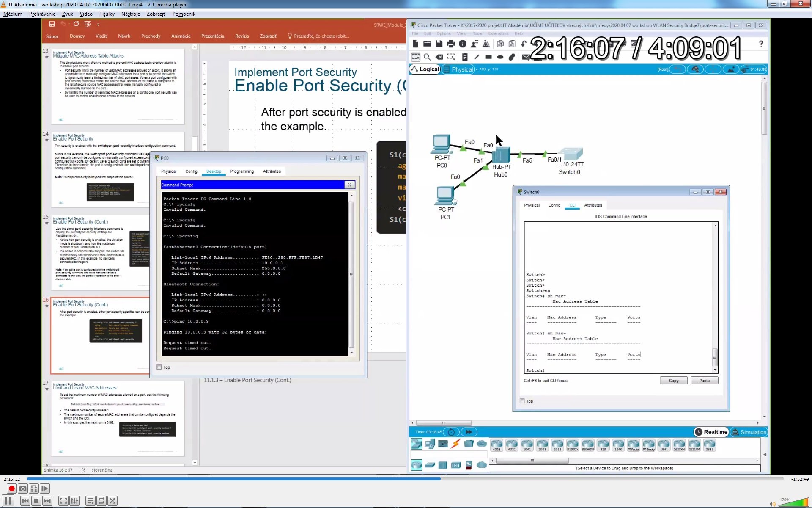Activate the A-B loop button
The image size is (812, 508).
click(x=34, y=489)
